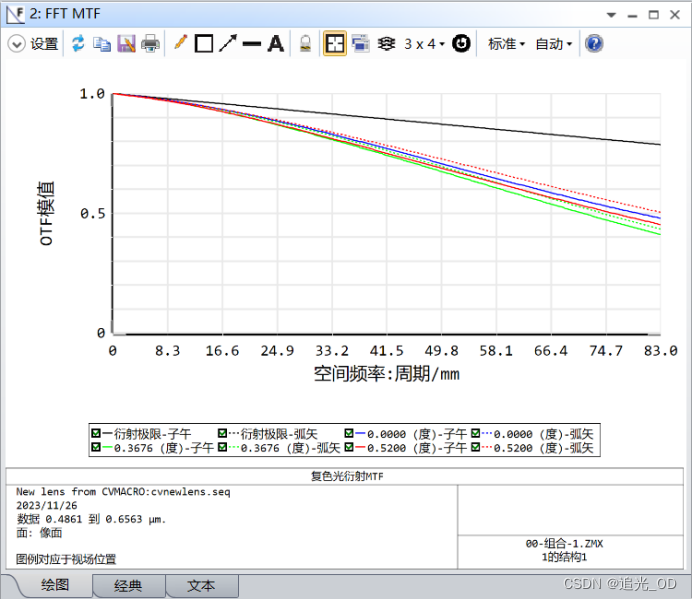Click the copy window icon
Viewport: 692px width, 600px height.
coord(102,44)
